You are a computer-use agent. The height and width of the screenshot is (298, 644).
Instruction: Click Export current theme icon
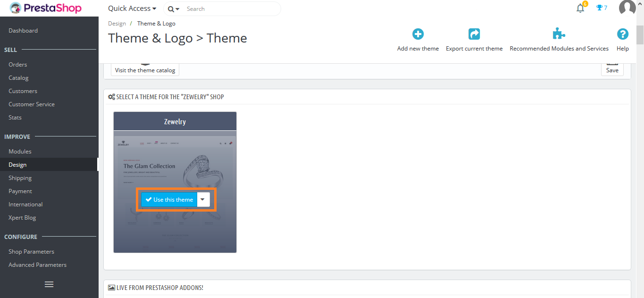474,34
